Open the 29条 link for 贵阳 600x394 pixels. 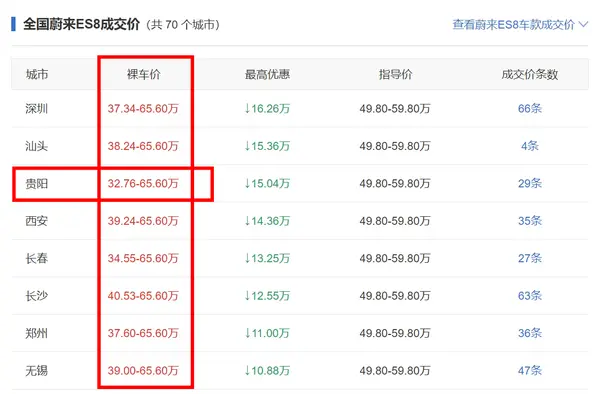pyautogui.click(x=530, y=183)
